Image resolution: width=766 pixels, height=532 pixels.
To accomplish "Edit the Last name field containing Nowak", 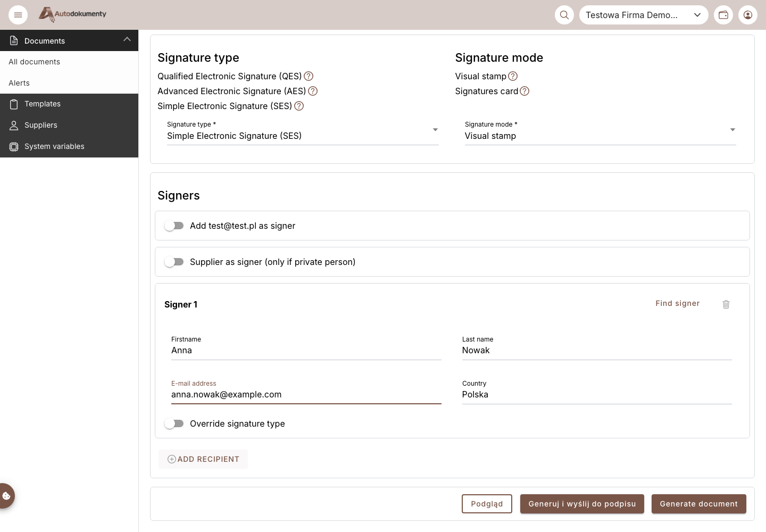I will (x=597, y=348).
